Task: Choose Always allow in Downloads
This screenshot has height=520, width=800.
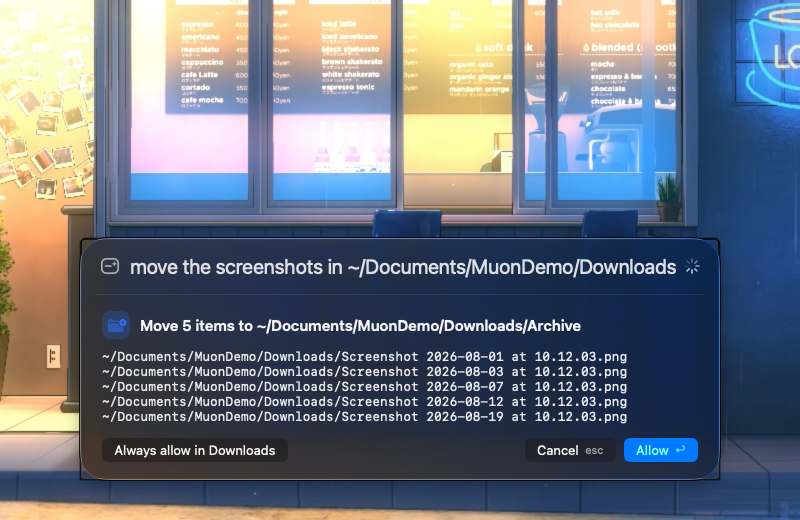Action: coord(195,450)
